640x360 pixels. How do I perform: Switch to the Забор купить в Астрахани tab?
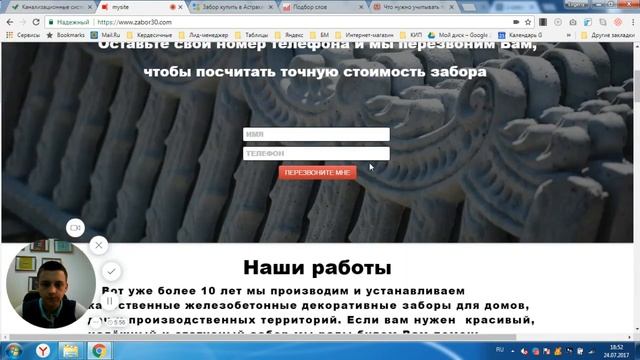coord(232,7)
